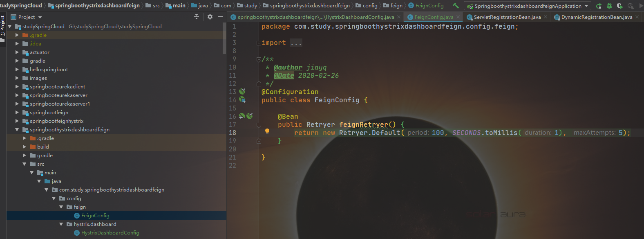Open the run configuration dropdown
644x239 pixels.
(587, 6)
